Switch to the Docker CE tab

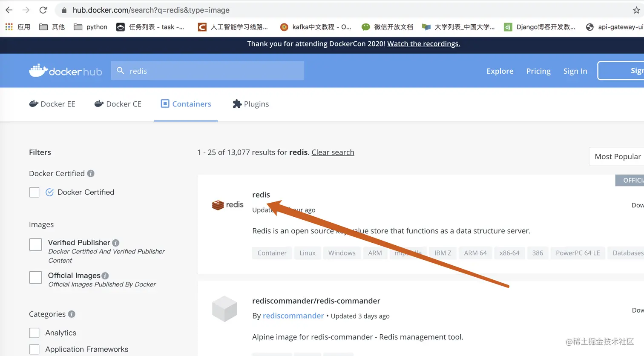click(118, 104)
